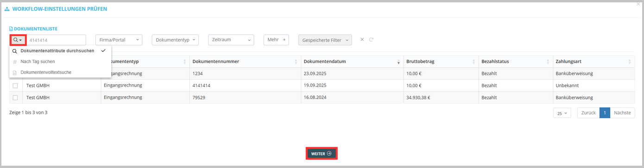Open the Firma/Portal filter dropdown
This screenshot has height=168, width=644.
(x=119, y=40)
